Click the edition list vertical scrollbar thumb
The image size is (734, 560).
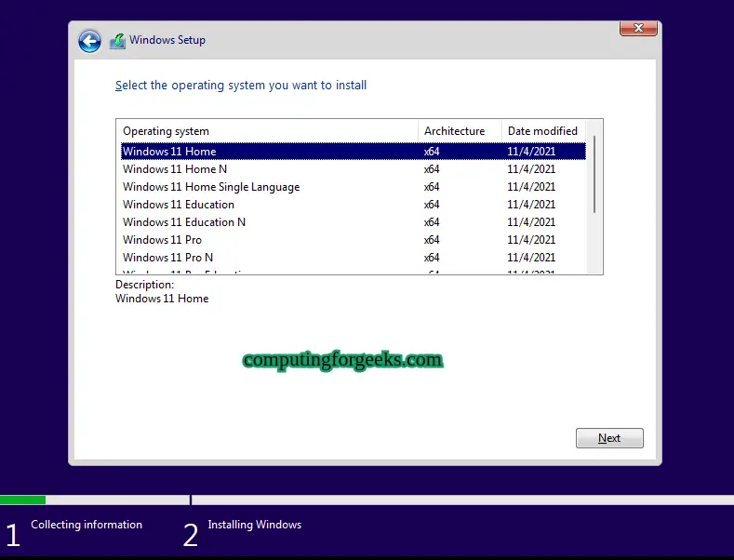(x=594, y=175)
